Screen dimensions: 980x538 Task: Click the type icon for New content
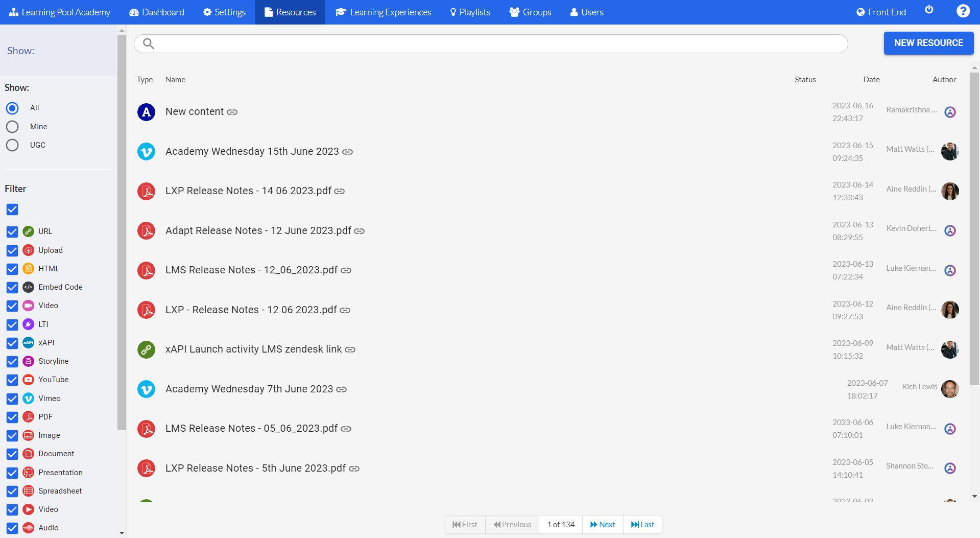pyautogui.click(x=147, y=112)
